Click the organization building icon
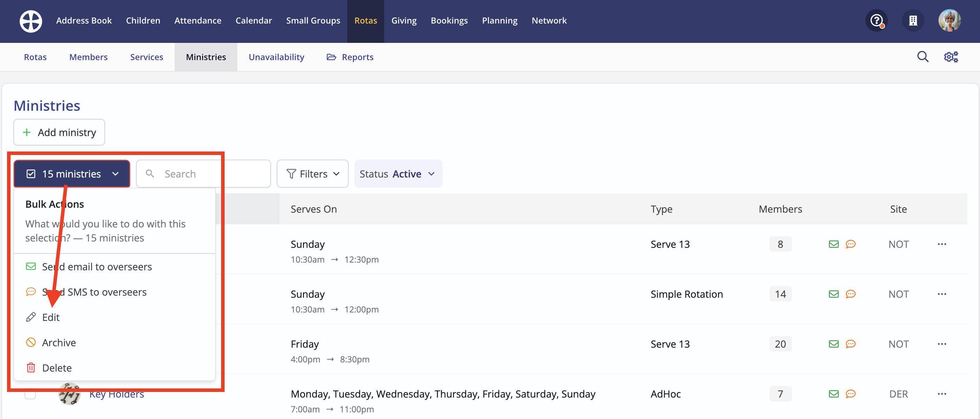Screen dimensions: 980x419 tap(913, 20)
